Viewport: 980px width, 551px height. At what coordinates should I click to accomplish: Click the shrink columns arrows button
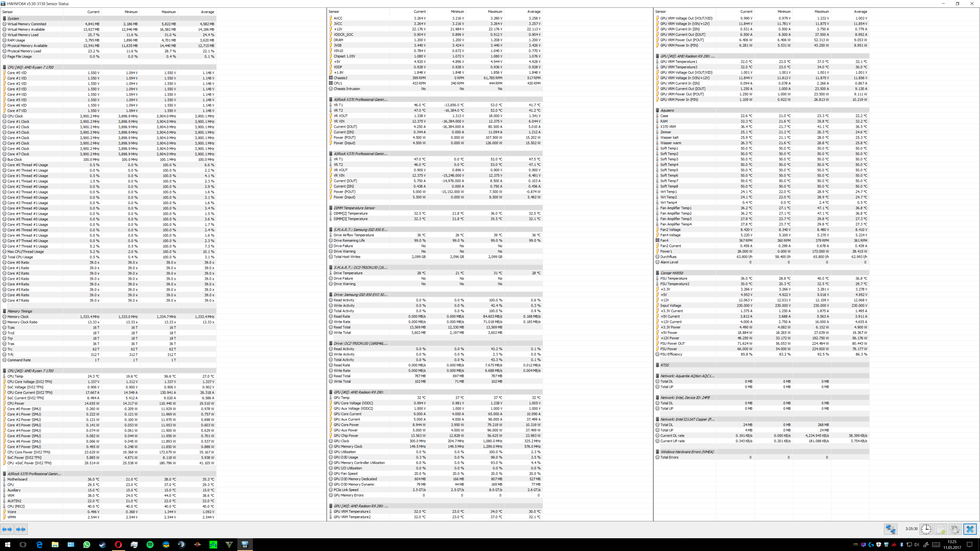[x=21, y=529]
